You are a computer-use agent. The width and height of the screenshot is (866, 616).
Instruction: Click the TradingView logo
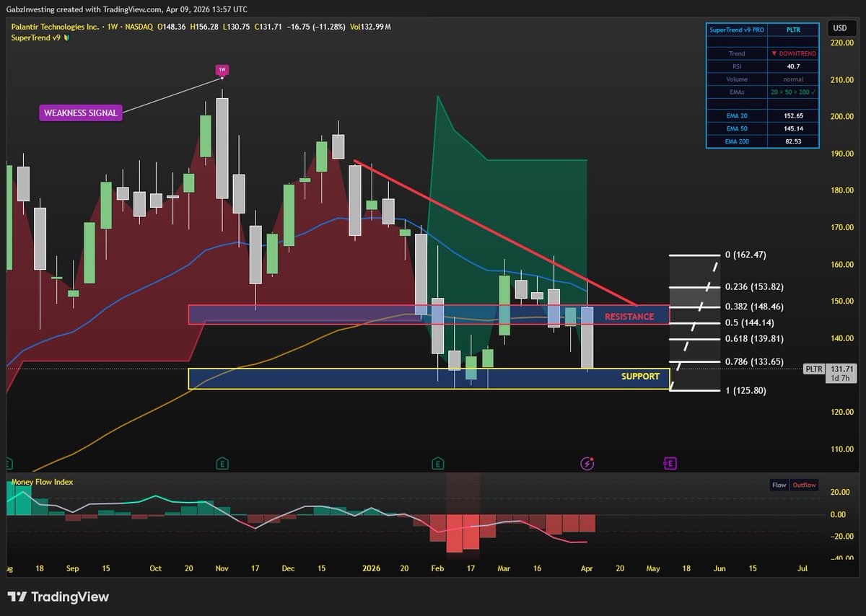pos(58,597)
